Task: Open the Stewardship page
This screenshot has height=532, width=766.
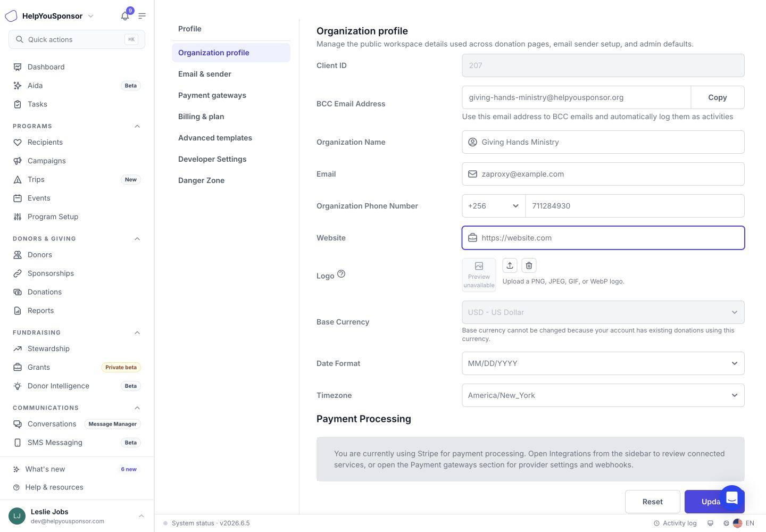Action: click(77, 349)
